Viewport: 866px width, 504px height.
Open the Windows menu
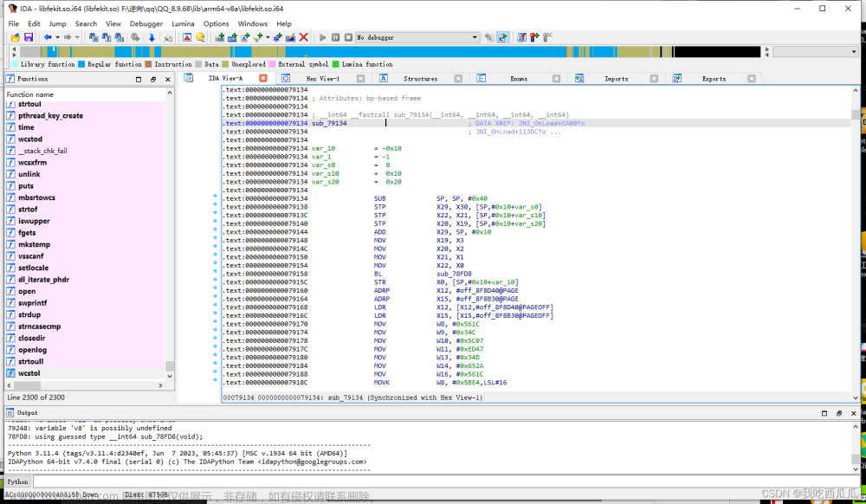[x=252, y=23]
